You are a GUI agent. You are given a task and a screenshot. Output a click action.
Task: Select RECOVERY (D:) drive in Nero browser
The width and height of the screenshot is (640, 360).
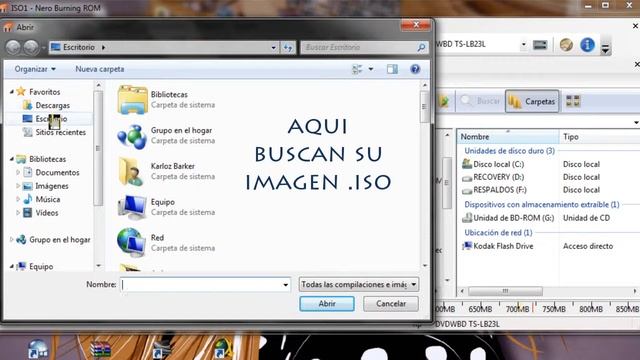(x=493, y=177)
